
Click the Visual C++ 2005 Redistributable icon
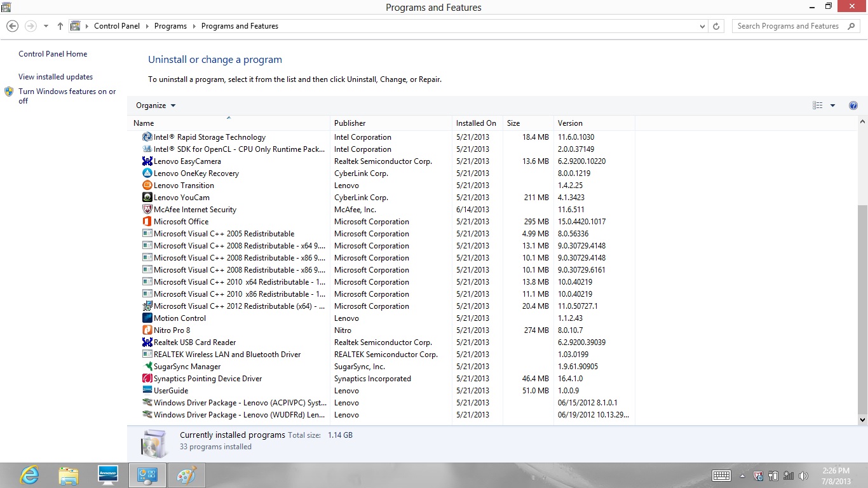pyautogui.click(x=147, y=234)
